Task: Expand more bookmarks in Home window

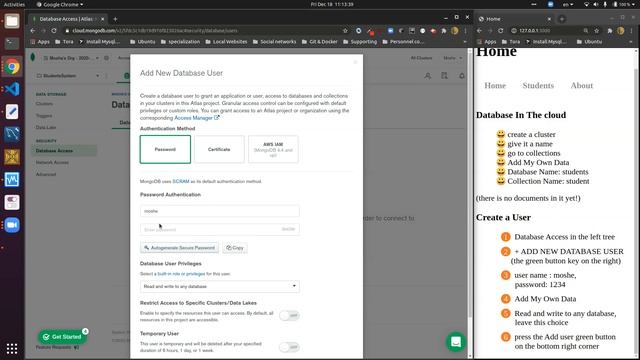Action: pos(631,42)
